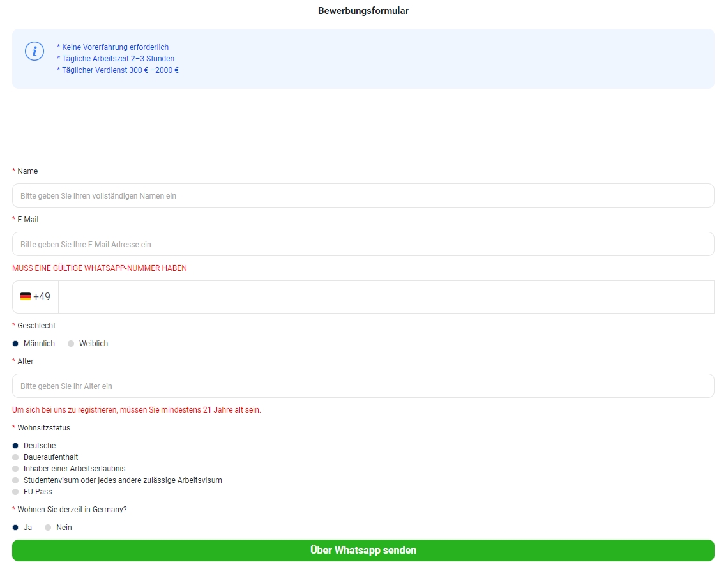Click into the Alter input field
728x562 pixels.
(363, 386)
